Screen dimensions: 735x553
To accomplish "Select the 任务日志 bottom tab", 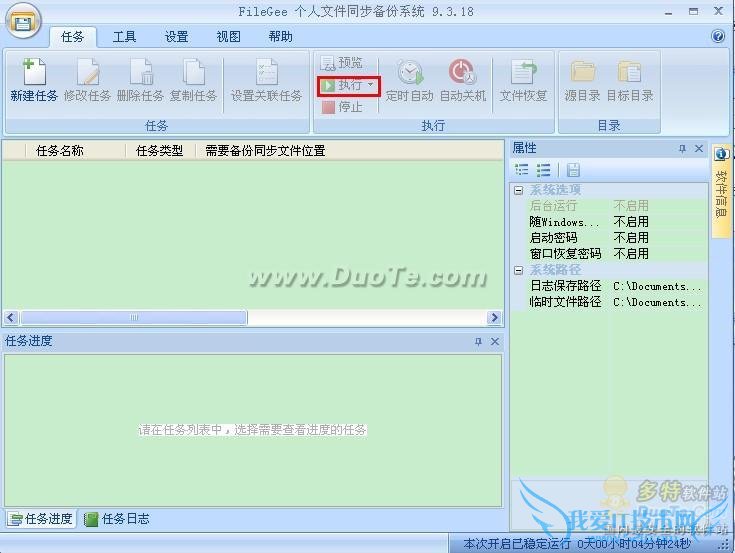I will point(117,519).
